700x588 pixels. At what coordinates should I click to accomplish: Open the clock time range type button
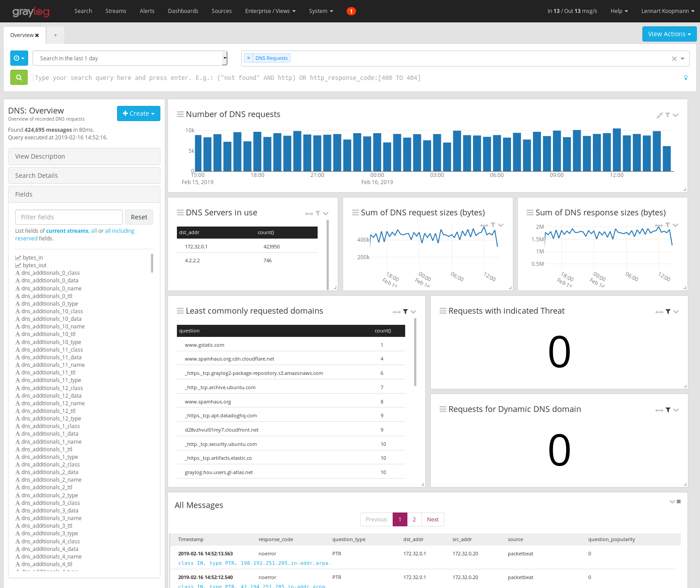pyautogui.click(x=19, y=58)
